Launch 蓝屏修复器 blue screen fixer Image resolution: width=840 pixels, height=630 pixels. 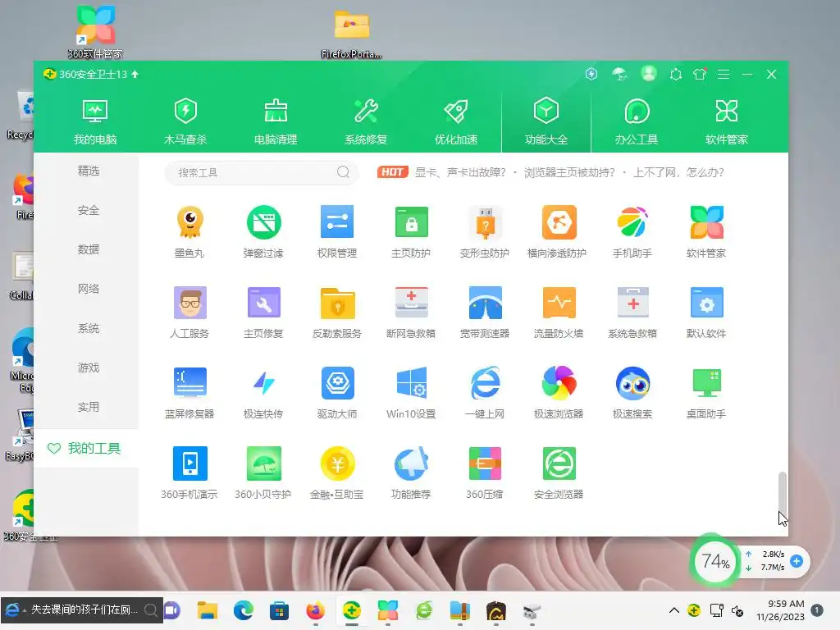point(189,393)
